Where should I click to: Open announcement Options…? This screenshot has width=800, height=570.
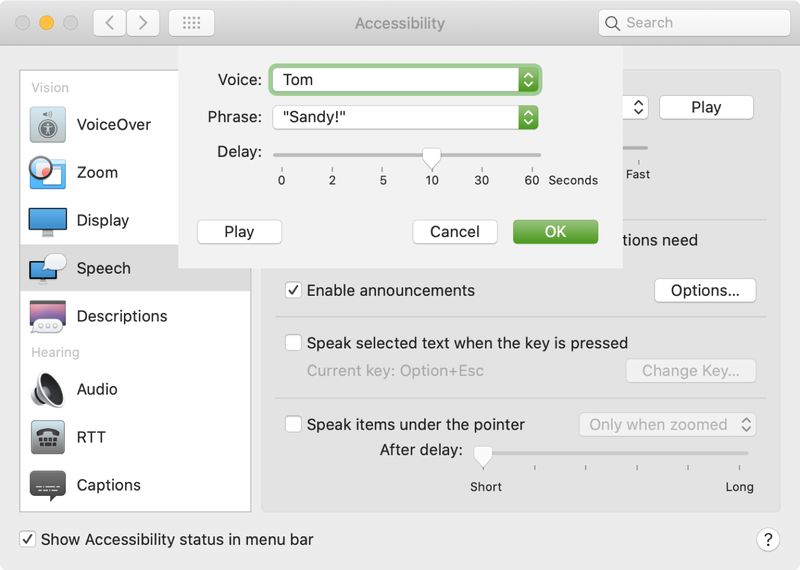coord(705,290)
